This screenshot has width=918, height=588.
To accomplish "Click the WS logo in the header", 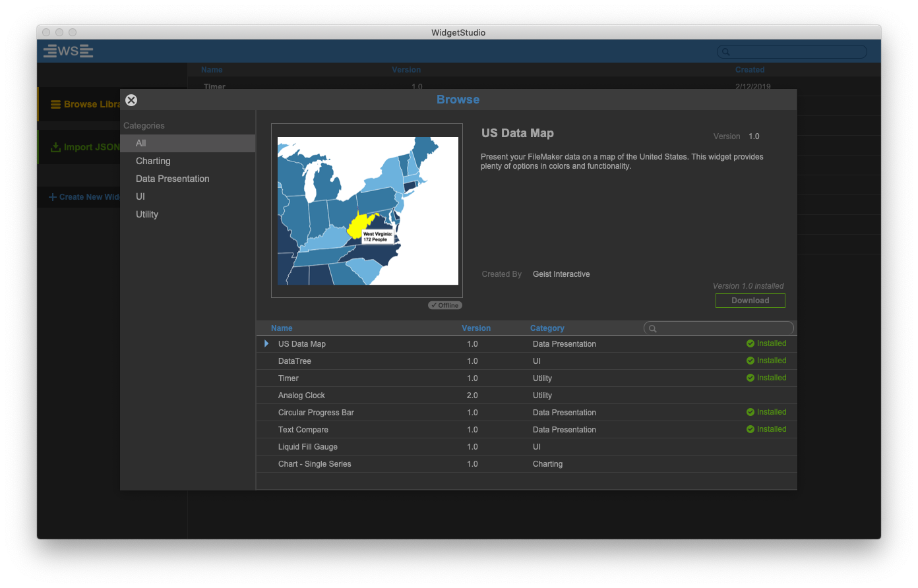I will (x=68, y=51).
